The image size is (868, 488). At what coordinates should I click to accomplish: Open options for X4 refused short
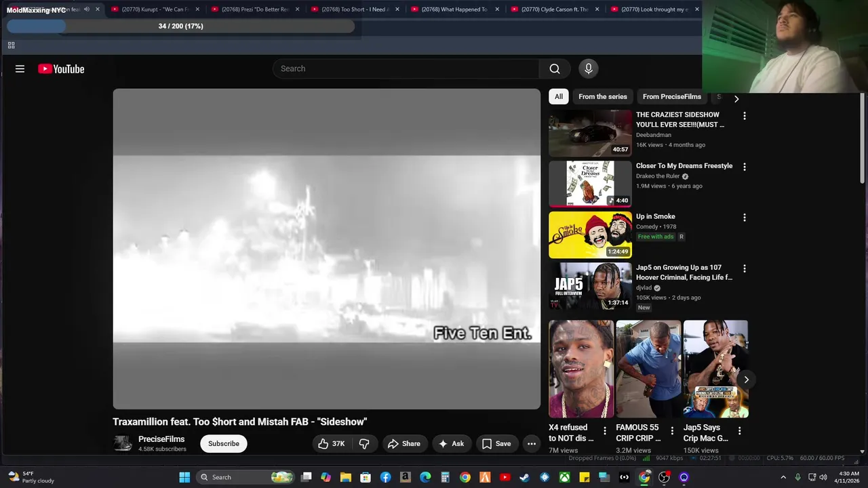605,431
